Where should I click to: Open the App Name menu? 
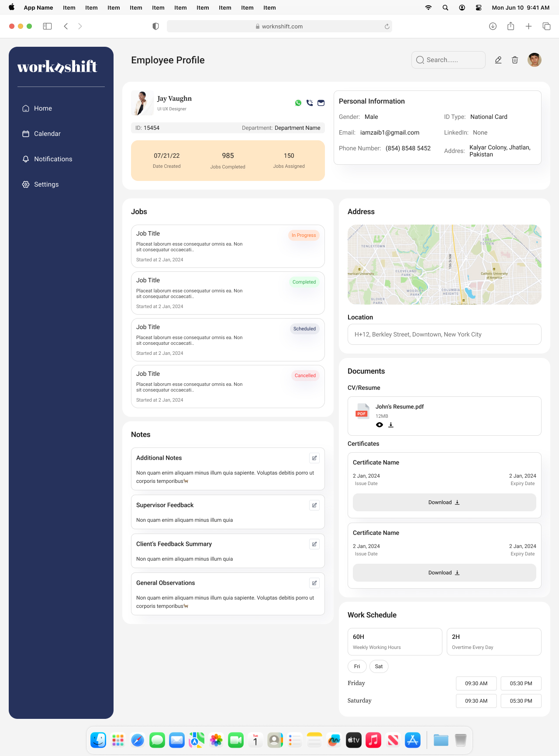[x=38, y=7]
